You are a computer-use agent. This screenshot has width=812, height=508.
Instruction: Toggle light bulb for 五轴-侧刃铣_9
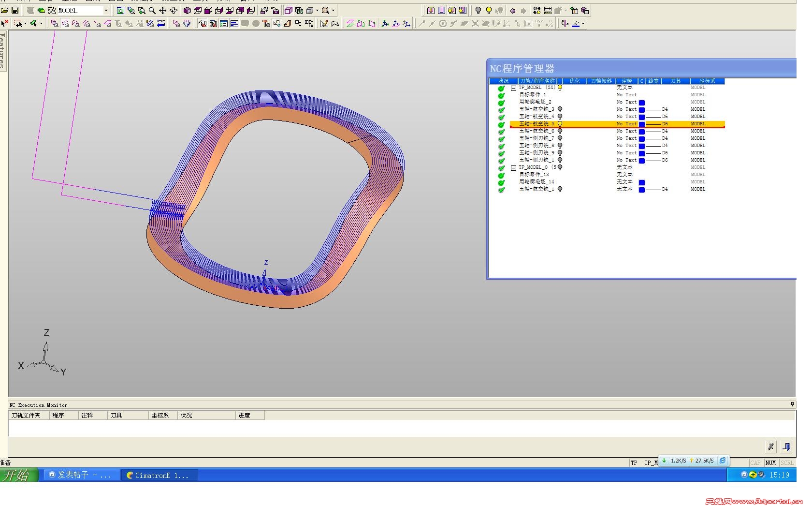pyautogui.click(x=560, y=153)
